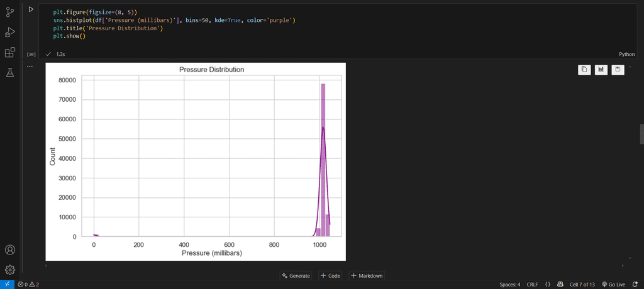Viewport: 644px width, 289px height.
Task: Start Go Live server
Action: coord(614,285)
